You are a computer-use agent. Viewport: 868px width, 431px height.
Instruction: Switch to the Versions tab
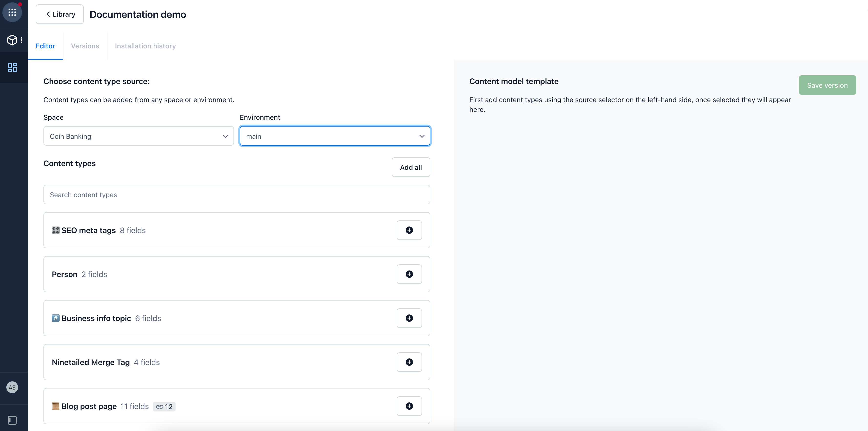click(85, 46)
